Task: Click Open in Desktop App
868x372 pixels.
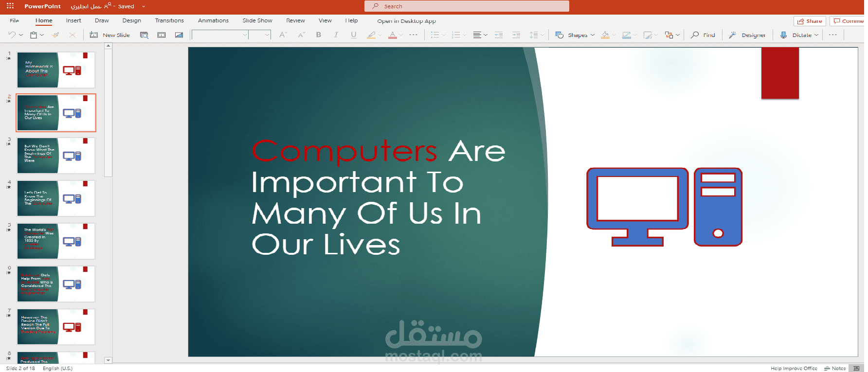Action: (x=406, y=21)
